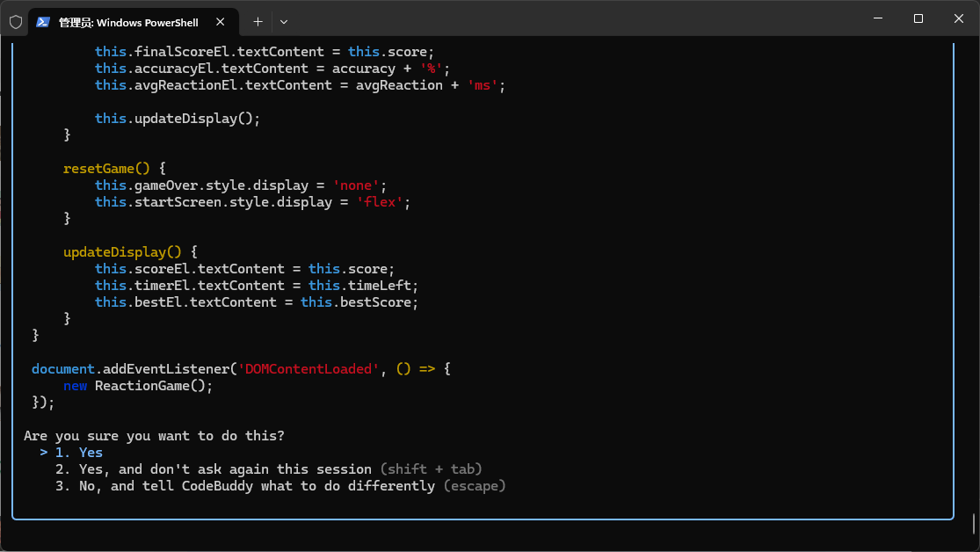Click the admin shield icon in the title bar
Image resolution: width=980 pixels, height=552 pixels.
pyautogui.click(x=16, y=21)
